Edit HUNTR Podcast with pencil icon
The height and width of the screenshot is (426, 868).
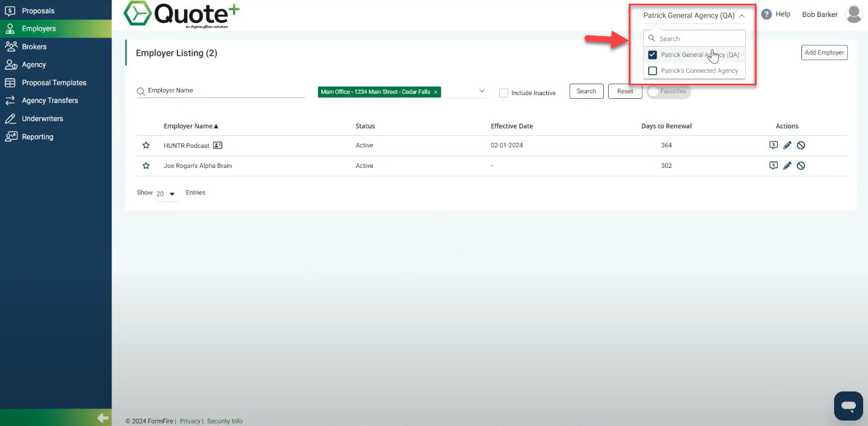coord(787,145)
